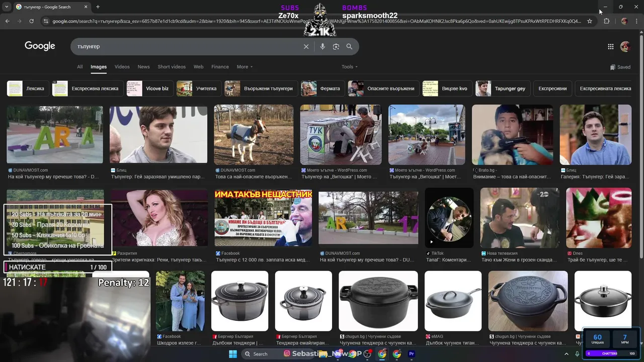Open Google Lens image search icon

coord(336,46)
